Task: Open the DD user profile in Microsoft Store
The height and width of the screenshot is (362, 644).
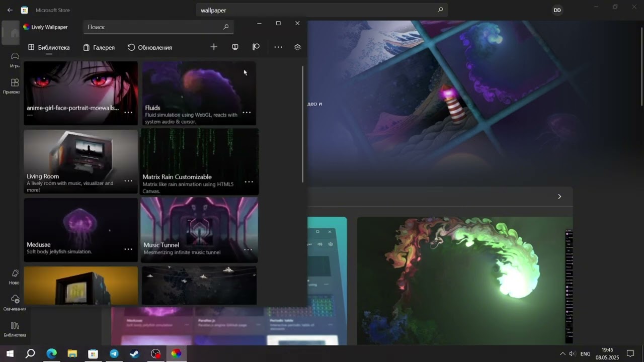Action: click(x=557, y=10)
